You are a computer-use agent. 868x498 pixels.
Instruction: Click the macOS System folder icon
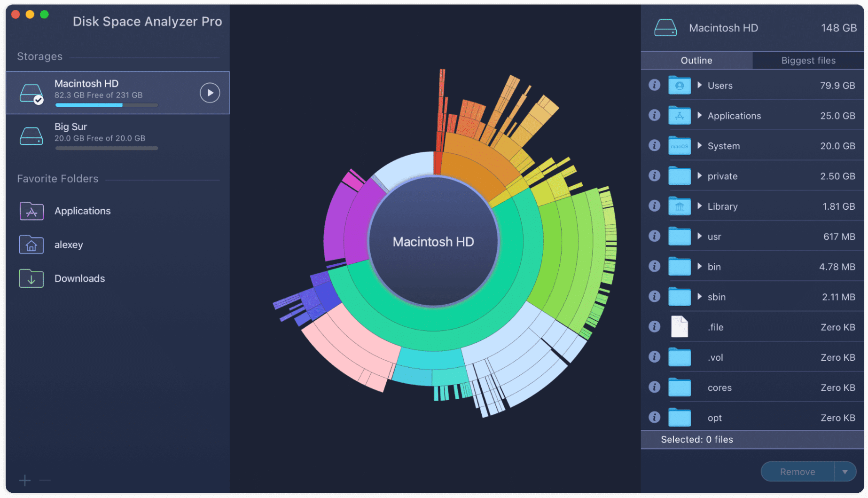pos(680,145)
